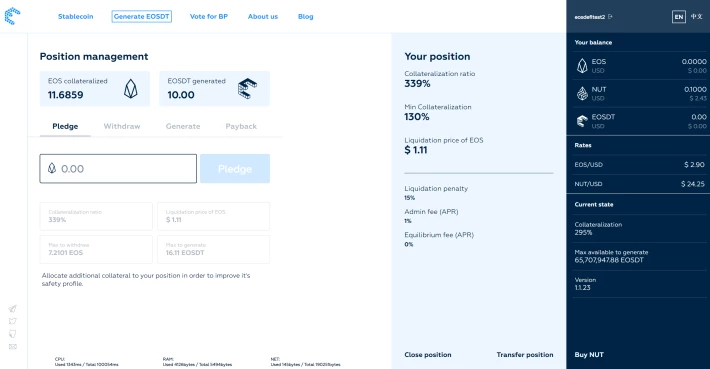Open Generate EOSDT in the navigation bar

click(x=142, y=16)
